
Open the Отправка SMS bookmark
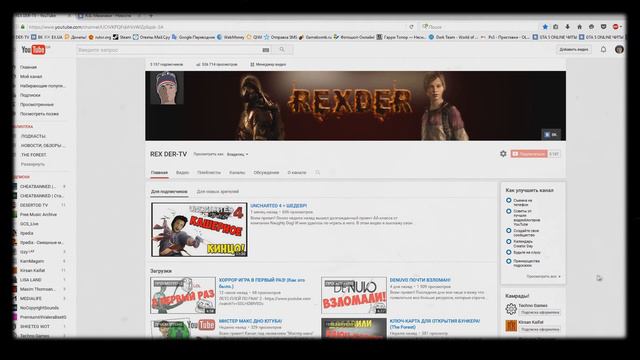(280, 37)
